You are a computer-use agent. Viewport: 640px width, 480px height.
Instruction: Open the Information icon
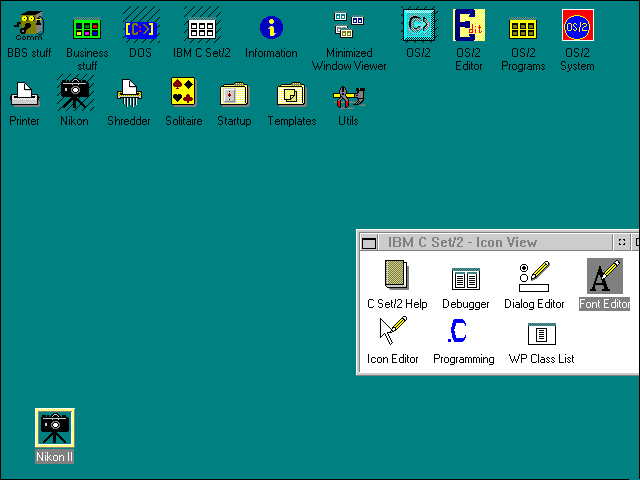tap(271, 28)
